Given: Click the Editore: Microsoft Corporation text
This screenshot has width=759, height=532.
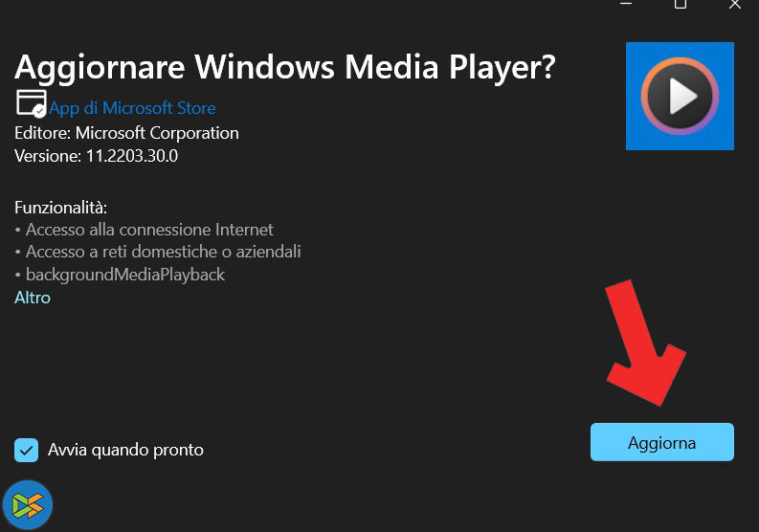Looking at the screenshot, I should (126, 133).
